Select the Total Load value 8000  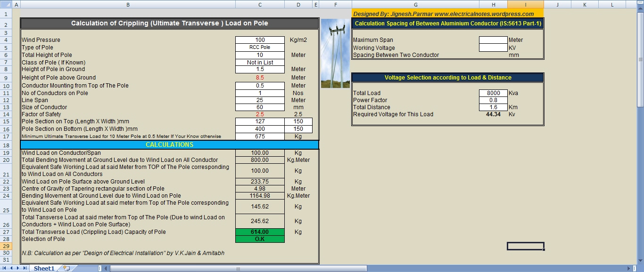pos(493,93)
